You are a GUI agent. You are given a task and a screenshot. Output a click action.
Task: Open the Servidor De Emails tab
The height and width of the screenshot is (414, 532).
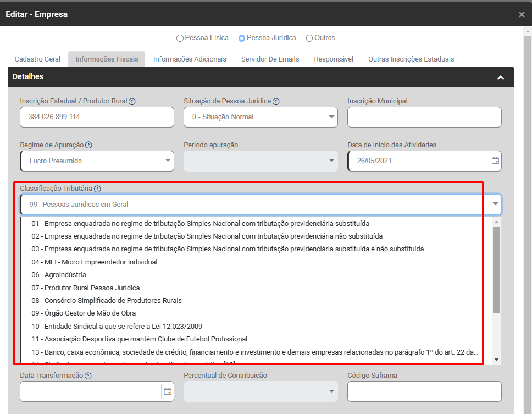click(270, 59)
